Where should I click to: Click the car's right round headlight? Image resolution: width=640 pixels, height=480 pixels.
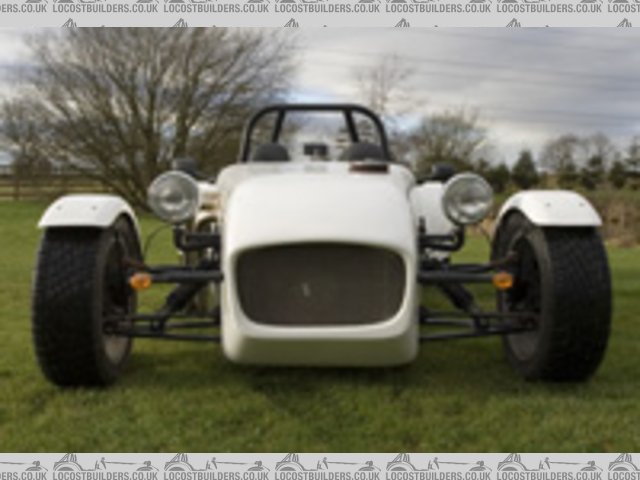(x=467, y=198)
